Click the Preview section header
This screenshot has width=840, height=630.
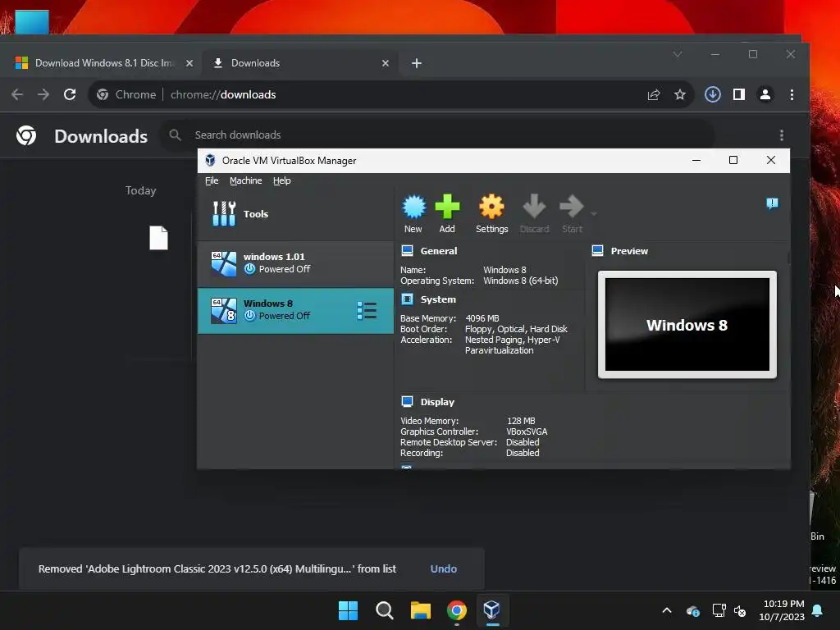(629, 251)
